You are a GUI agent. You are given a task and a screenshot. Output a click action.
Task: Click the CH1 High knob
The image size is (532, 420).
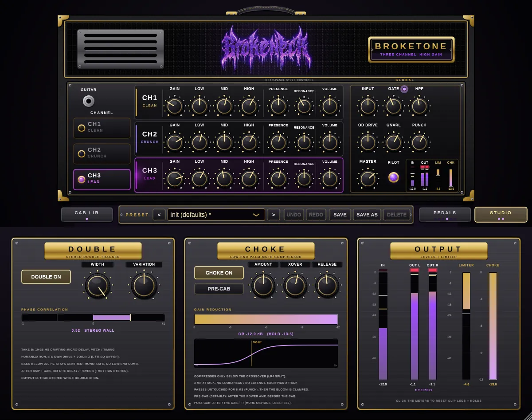(249, 106)
